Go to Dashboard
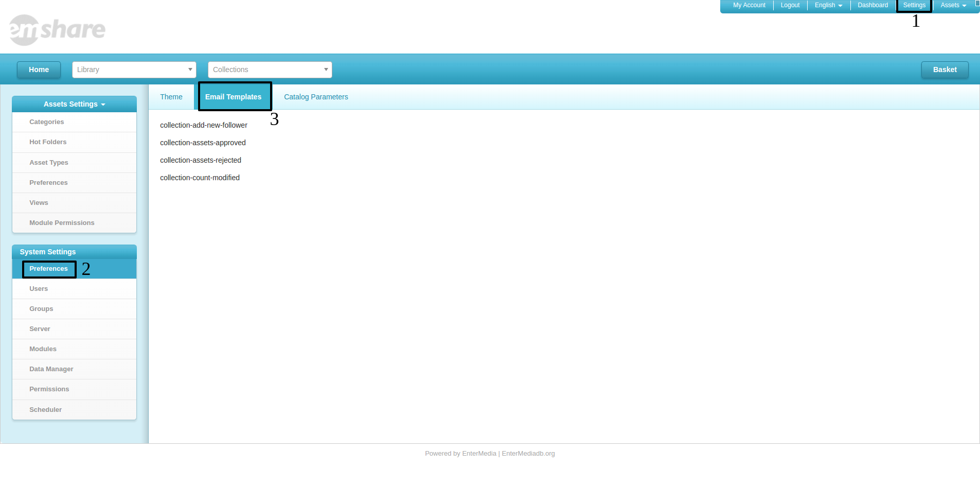Screen dimensions: 980x502 click(x=872, y=5)
